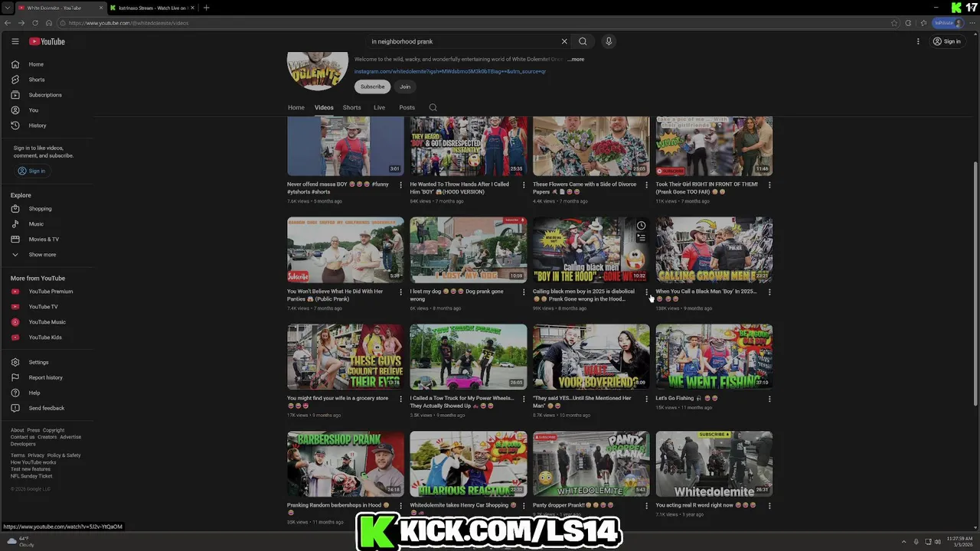Open the You section in sidebar

[47, 110]
